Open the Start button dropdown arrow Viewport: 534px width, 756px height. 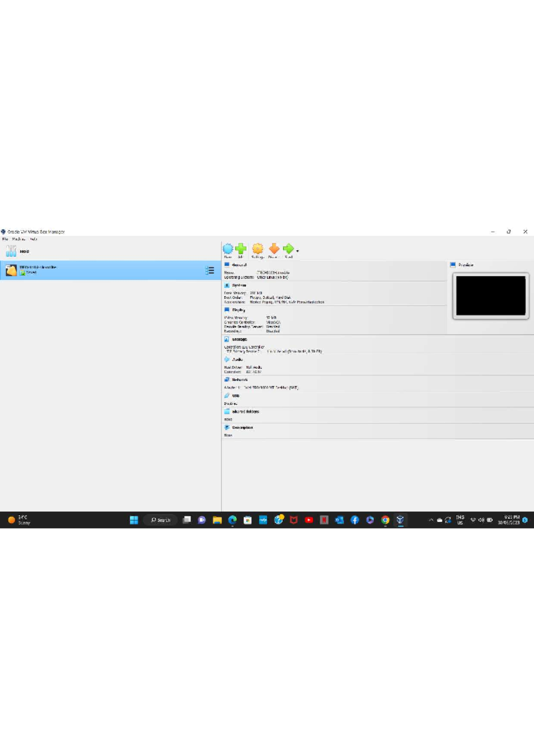pos(298,251)
